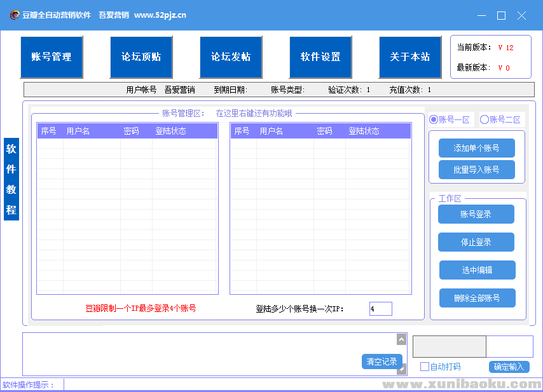Click the 添加单个账号 button
Image resolution: width=543 pixels, height=392 pixels.
pos(476,148)
